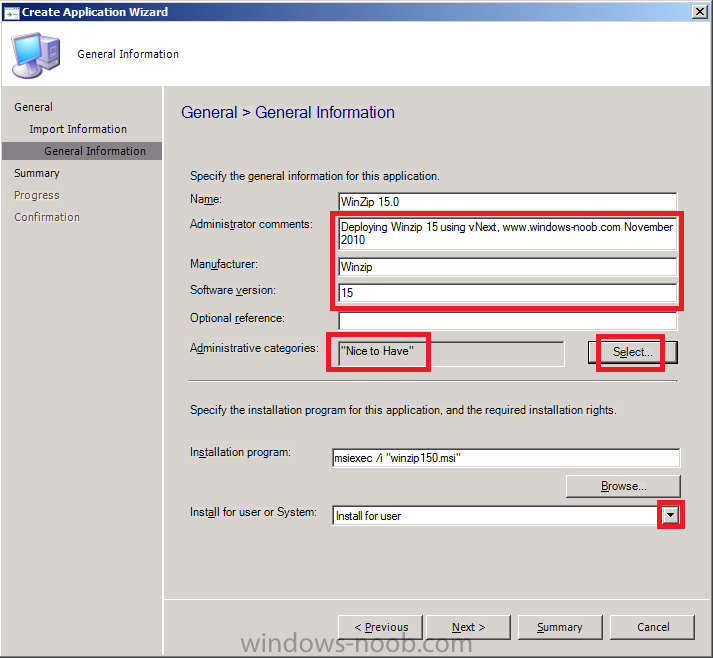This screenshot has height=658, width=713.
Task: Click the Software version field
Action: [507, 293]
